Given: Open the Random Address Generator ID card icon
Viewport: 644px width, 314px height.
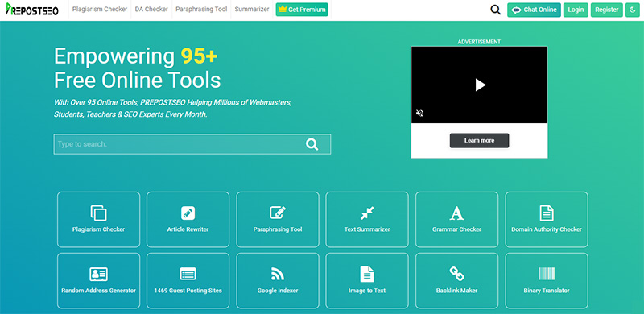Looking at the screenshot, I should click(98, 274).
